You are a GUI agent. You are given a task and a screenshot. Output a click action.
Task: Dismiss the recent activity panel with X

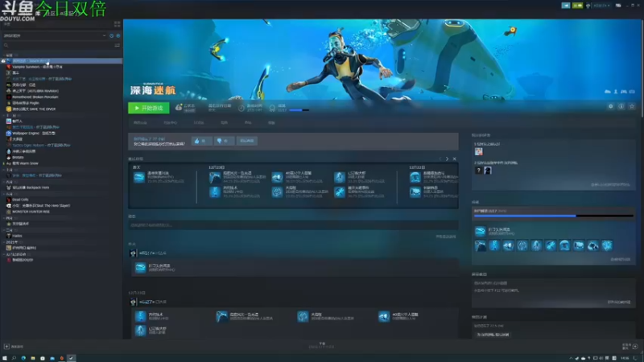pyautogui.click(x=454, y=158)
